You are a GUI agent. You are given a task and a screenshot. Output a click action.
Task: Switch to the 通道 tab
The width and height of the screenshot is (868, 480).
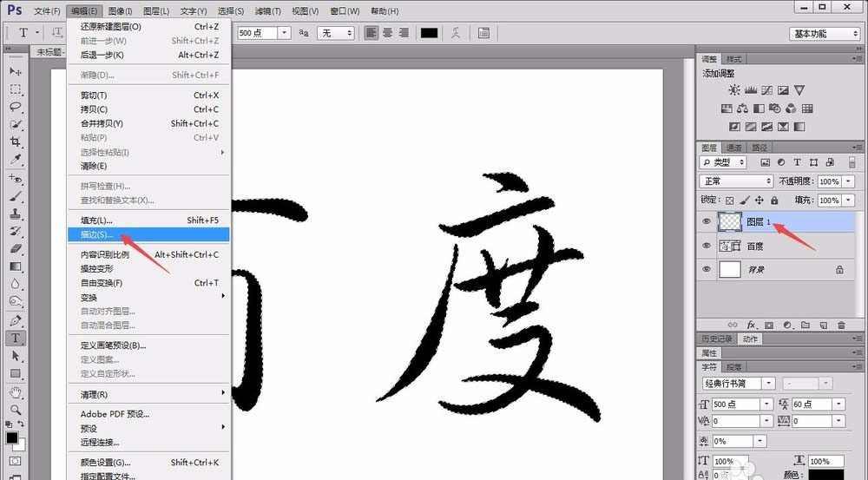pos(734,148)
